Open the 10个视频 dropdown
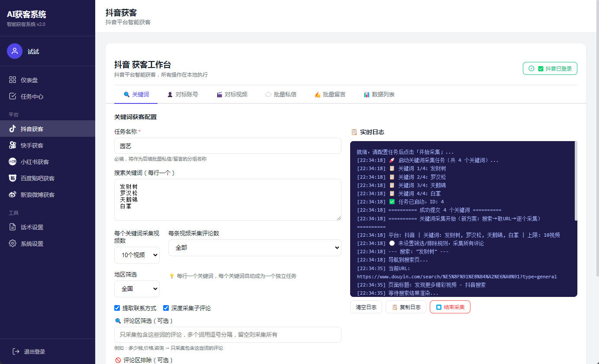This screenshot has width=599, height=364. pyautogui.click(x=137, y=255)
